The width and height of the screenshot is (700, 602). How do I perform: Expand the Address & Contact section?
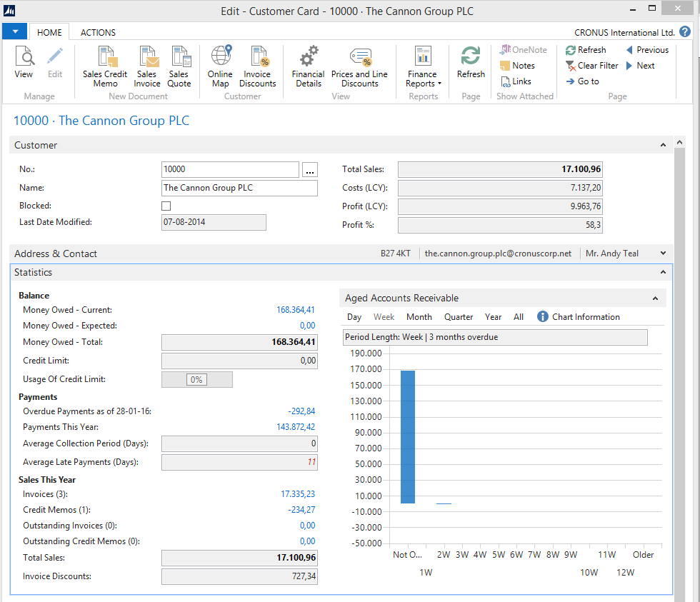coord(663,253)
